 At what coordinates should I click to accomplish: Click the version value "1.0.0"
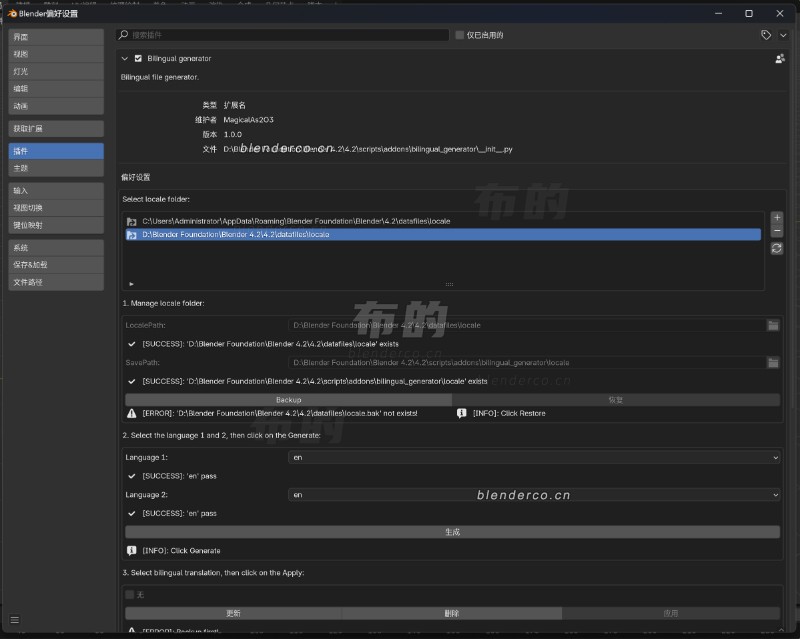(x=233, y=134)
